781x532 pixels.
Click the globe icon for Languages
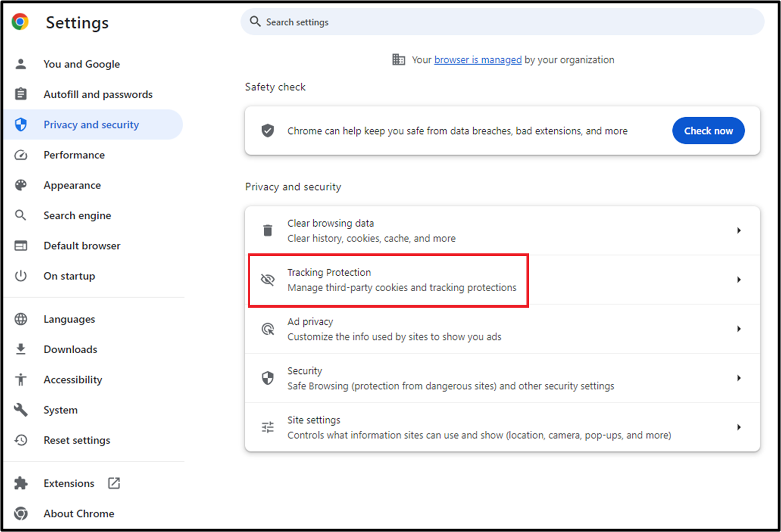(x=20, y=319)
